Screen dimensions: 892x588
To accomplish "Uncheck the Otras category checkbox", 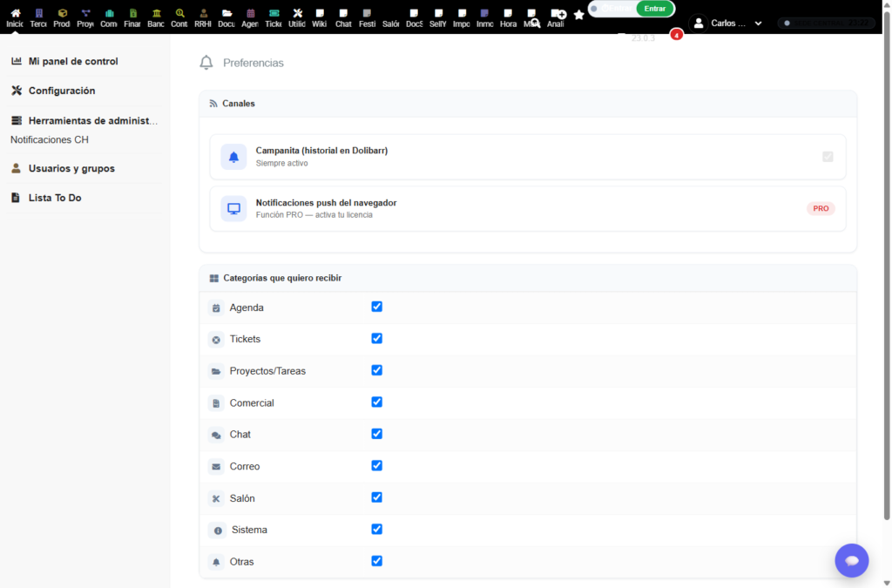I will 376,561.
